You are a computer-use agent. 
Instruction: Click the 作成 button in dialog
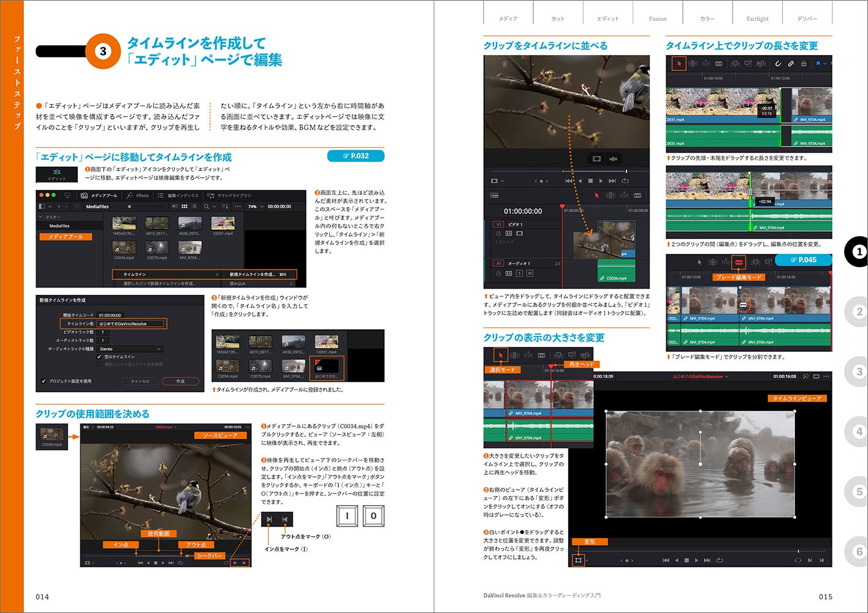(180, 381)
